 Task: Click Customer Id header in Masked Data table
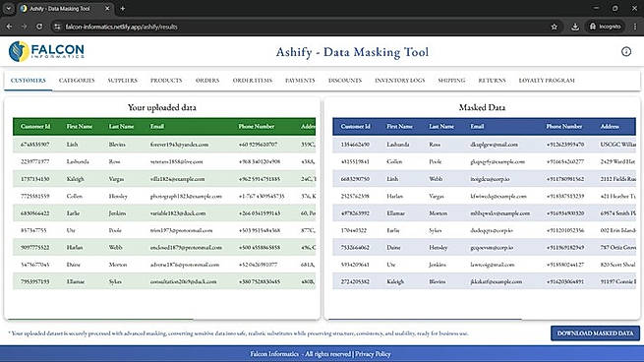[x=355, y=127]
